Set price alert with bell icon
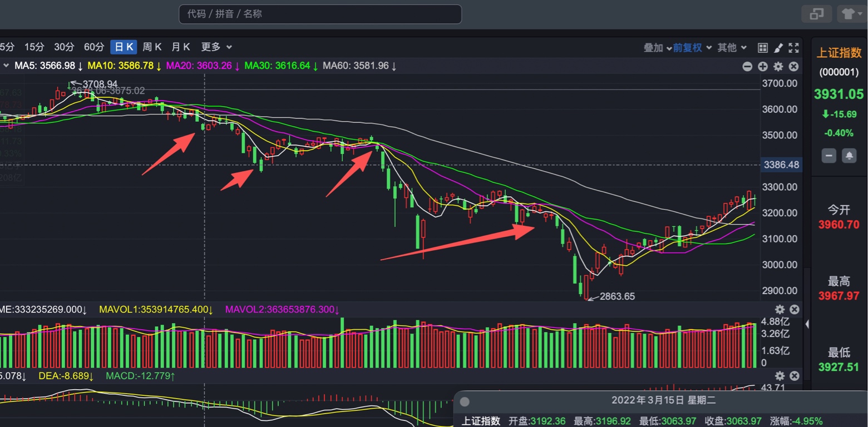The height and width of the screenshot is (427, 868). click(849, 156)
